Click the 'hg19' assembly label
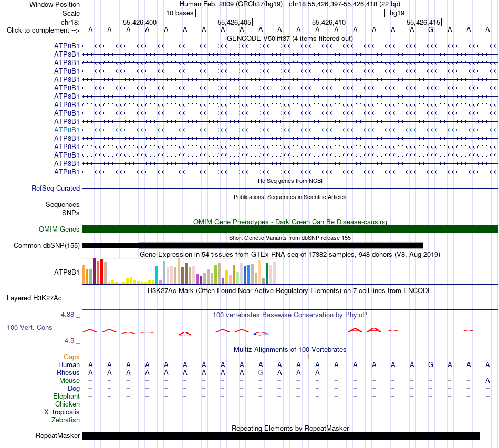The width and height of the screenshot is (499, 448). click(397, 13)
